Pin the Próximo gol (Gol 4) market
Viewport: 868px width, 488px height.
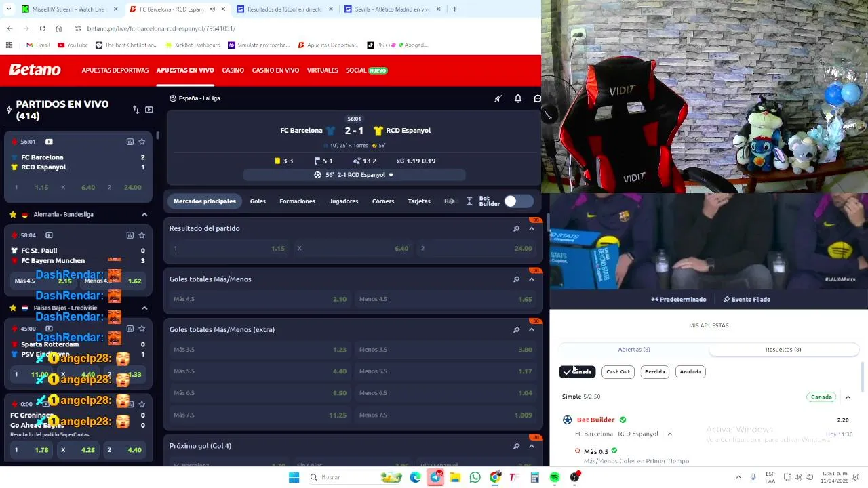coord(516,446)
